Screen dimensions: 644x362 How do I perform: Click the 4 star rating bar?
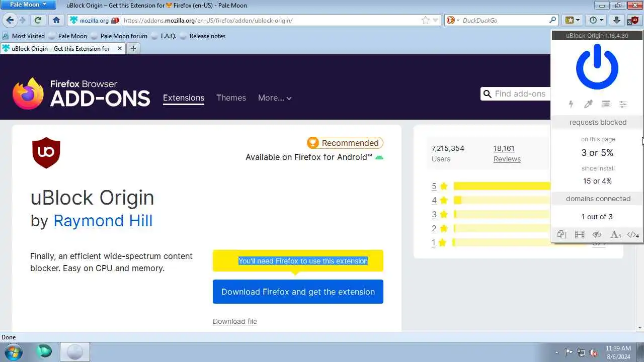click(501, 200)
